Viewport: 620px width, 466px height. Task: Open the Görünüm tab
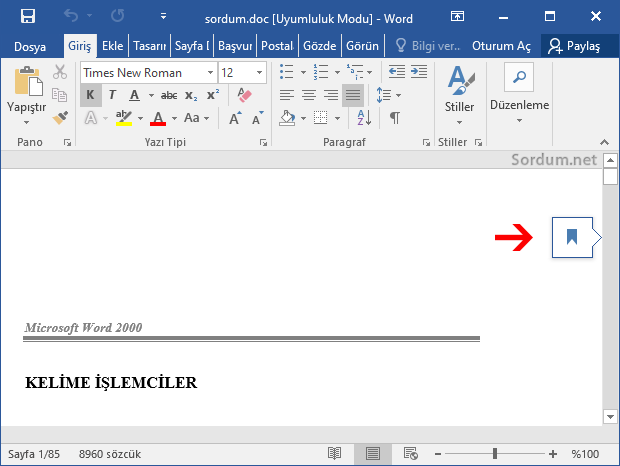point(362,46)
